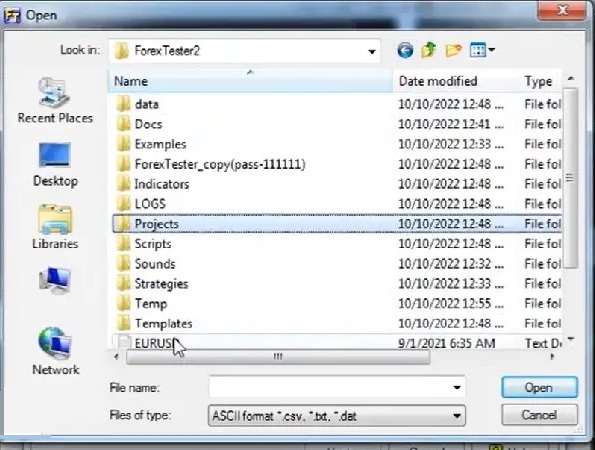
Task: Select the LOGS folder icon
Action: click(x=123, y=204)
